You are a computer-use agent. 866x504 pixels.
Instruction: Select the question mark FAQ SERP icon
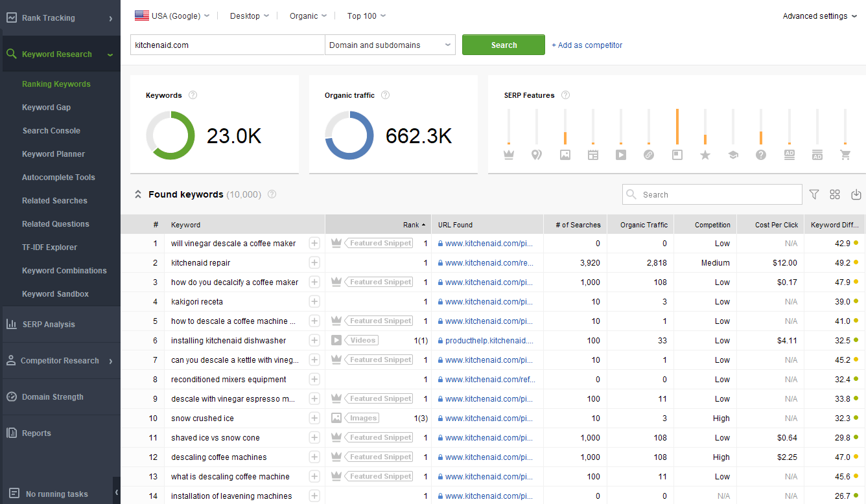pos(761,155)
